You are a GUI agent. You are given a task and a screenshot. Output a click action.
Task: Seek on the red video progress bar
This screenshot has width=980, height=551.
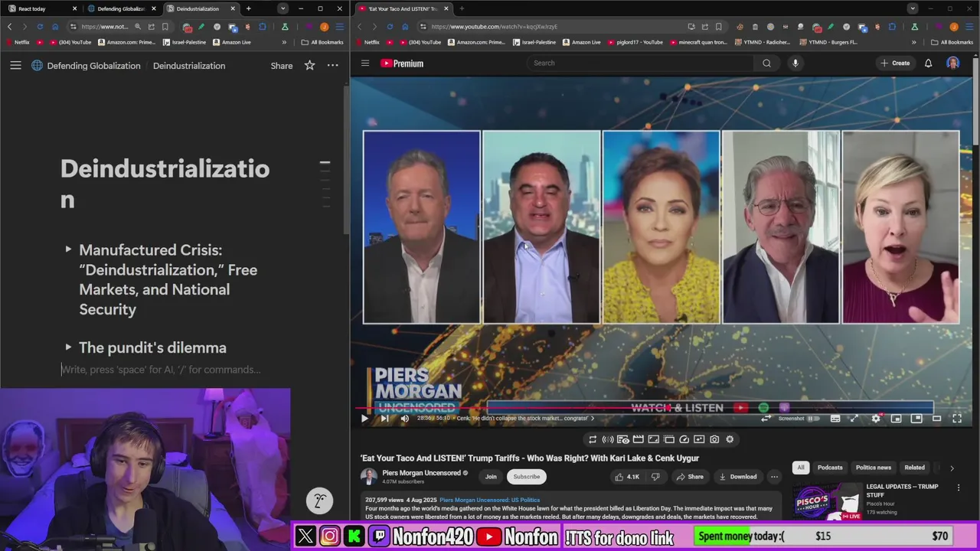tap(663, 409)
